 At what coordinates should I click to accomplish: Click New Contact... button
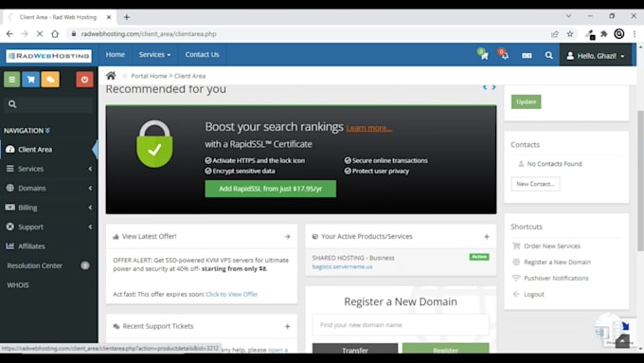pos(535,184)
